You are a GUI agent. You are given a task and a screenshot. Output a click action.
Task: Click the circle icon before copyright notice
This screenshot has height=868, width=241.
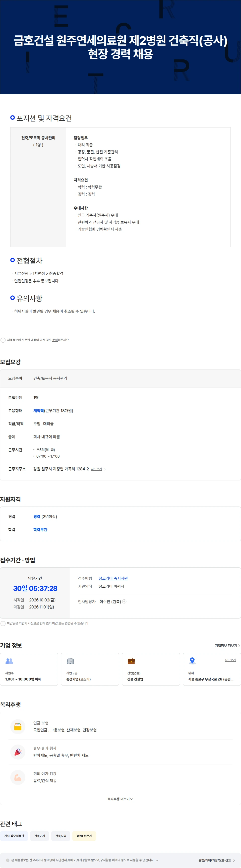coord(8,860)
